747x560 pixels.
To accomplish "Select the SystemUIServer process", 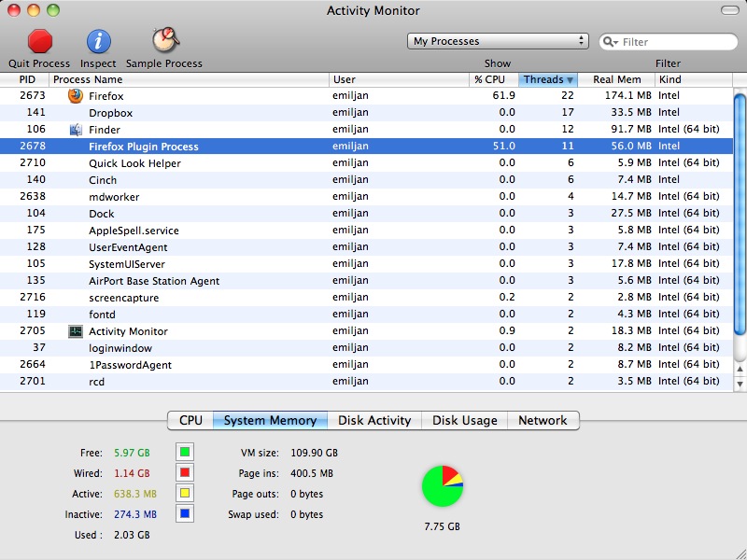I will 366,264.
